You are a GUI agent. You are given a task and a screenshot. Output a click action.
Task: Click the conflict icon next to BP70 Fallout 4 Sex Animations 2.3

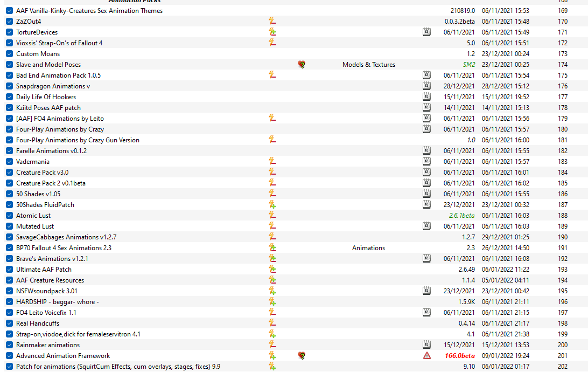click(272, 248)
